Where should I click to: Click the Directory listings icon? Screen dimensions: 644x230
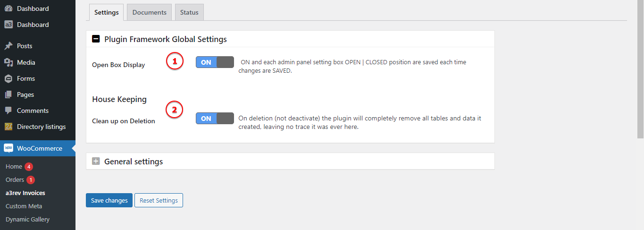pos(8,127)
